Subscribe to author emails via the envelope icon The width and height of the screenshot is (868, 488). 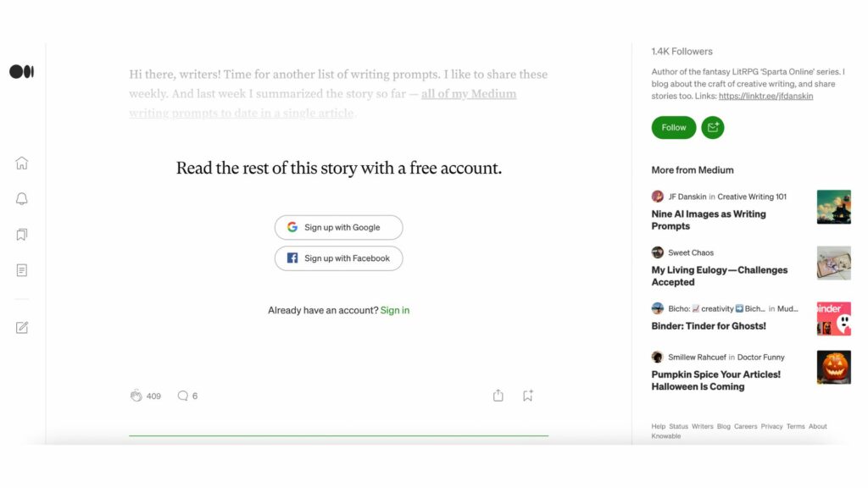click(x=712, y=127)
